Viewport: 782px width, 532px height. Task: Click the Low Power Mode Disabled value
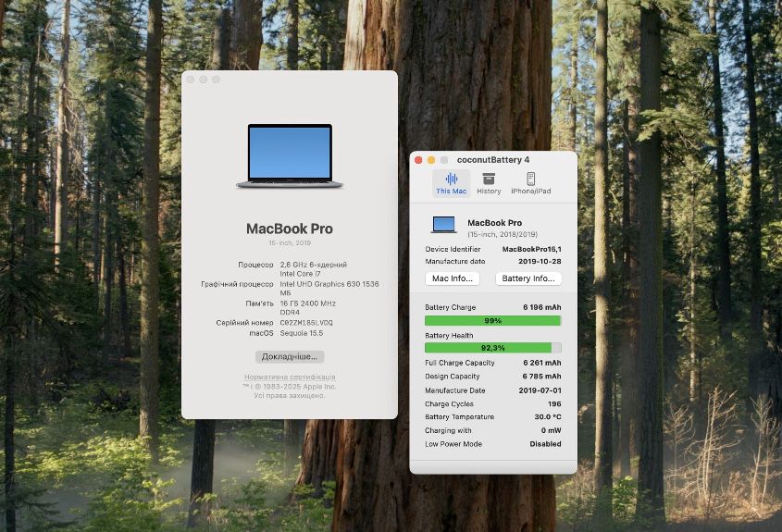click(x=546, y=444)
